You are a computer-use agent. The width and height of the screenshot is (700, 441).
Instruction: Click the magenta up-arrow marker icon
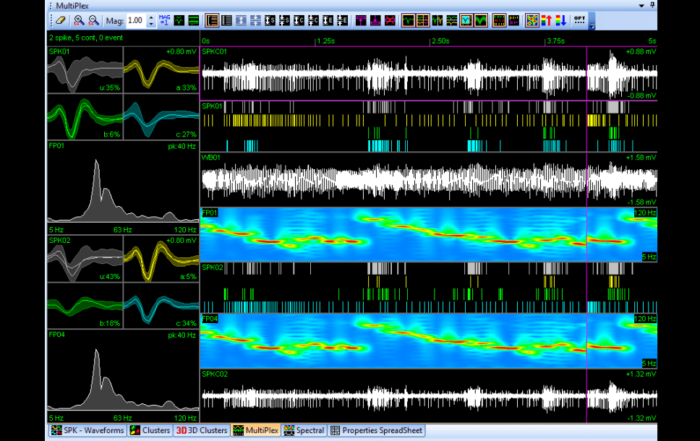coord(361,21)
